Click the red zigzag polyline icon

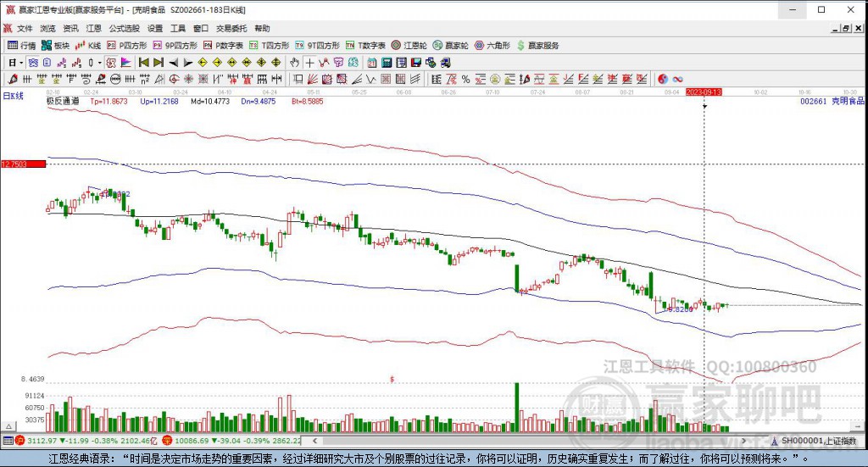[324, 63]
